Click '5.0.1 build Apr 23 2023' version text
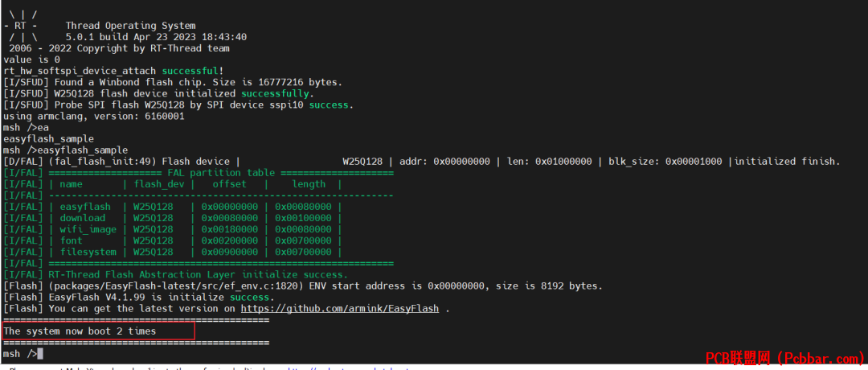 click(x=156, y=36)
